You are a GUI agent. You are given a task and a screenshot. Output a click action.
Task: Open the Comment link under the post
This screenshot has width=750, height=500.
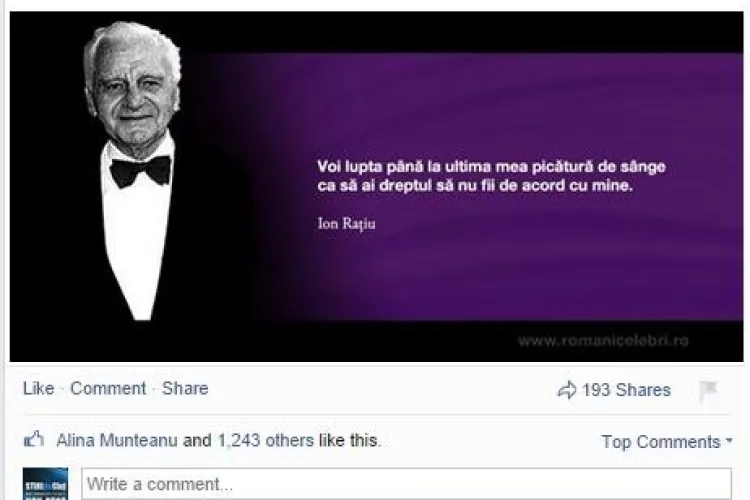108,388
